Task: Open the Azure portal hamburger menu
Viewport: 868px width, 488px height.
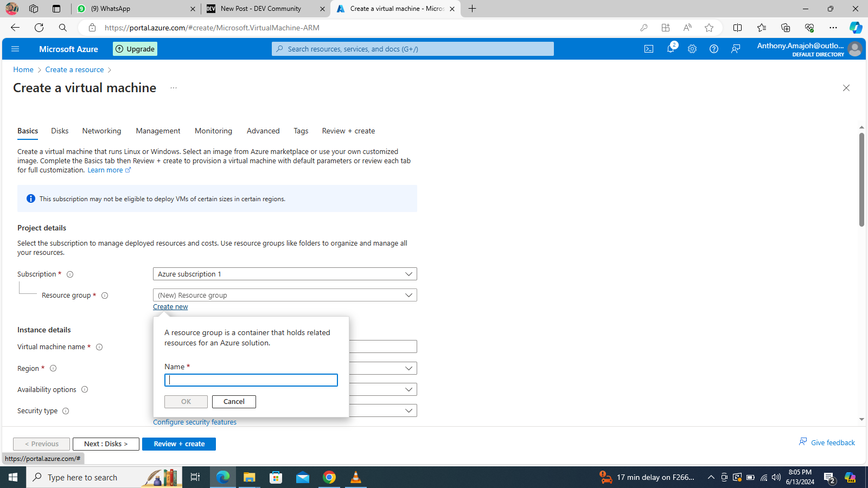Action: [15, 49]
